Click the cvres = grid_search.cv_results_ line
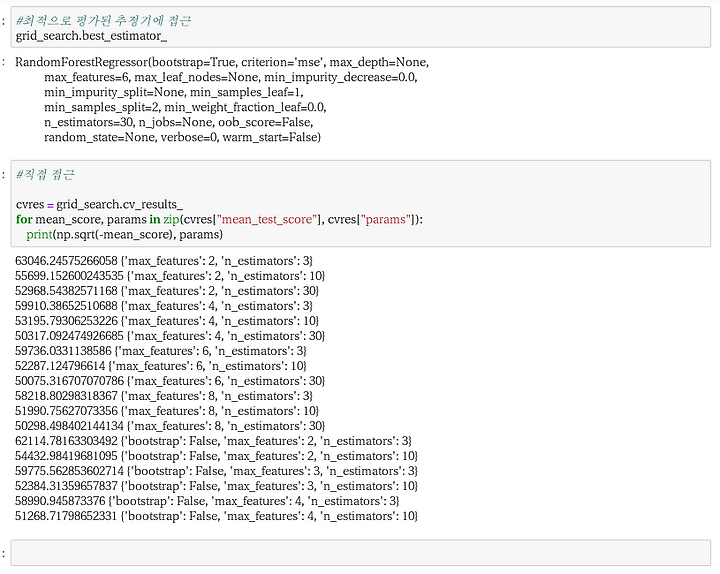This screenshot has height=574, width=720. 99,204
